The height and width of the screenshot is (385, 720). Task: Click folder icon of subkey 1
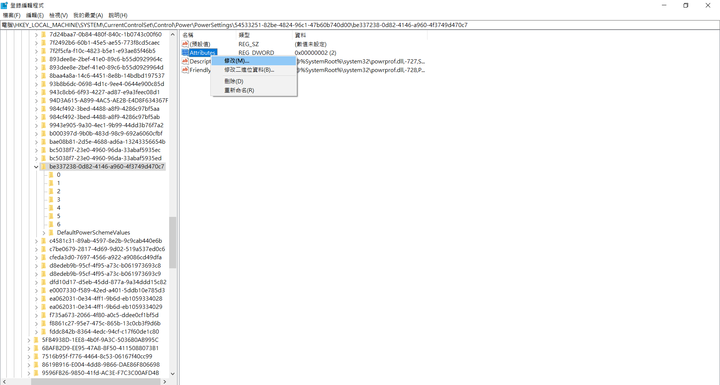[51, 183]
